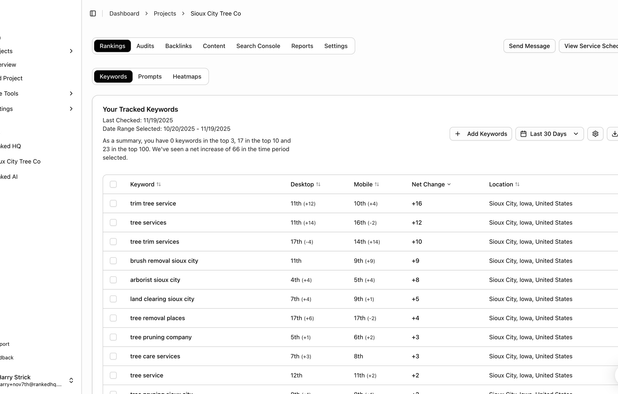This screenshot has width=618, height=394.
Task: Check the arborist sioux city row
Action: [x=113, y=280]
